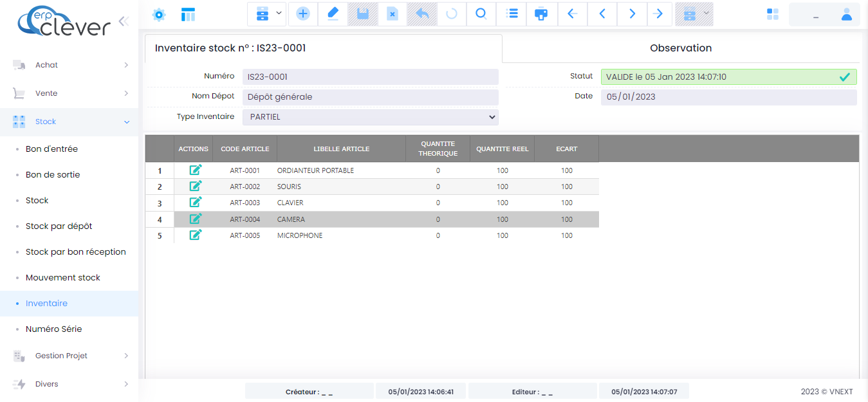Screen dimensions: 868x402
Task: Click the Statut VALIDE field
Action: point(728,77)
